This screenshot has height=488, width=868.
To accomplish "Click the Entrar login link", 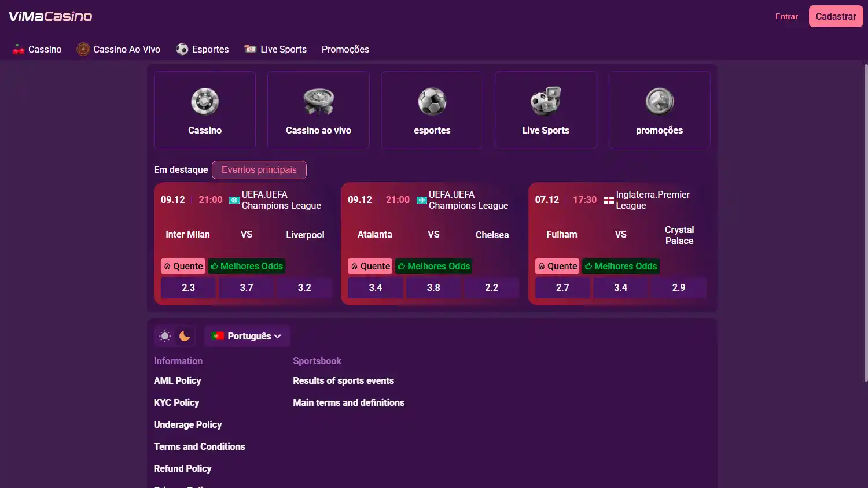I will coord(786,16).
